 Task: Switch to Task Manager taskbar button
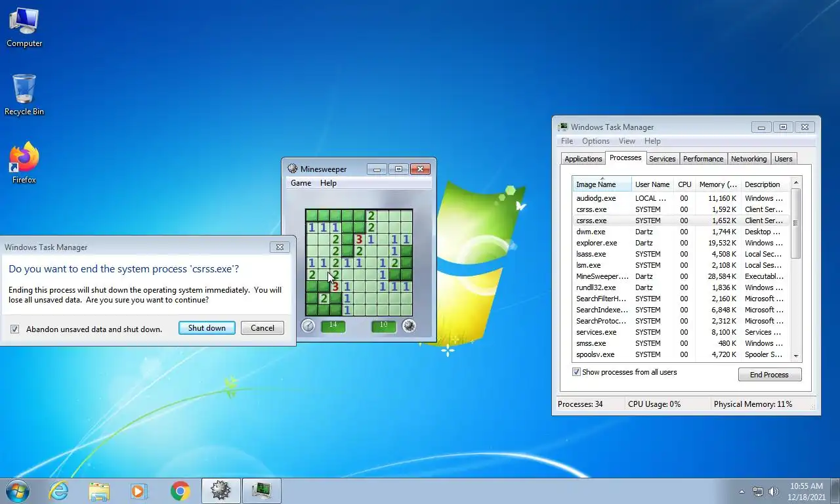pyautogui.click(x=262, y=491)
